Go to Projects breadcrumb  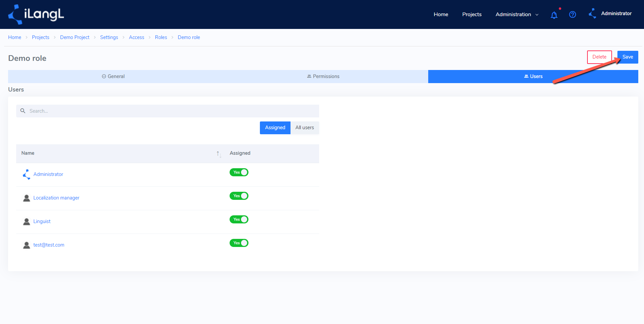pyautogui.click(x=40, y=37)
